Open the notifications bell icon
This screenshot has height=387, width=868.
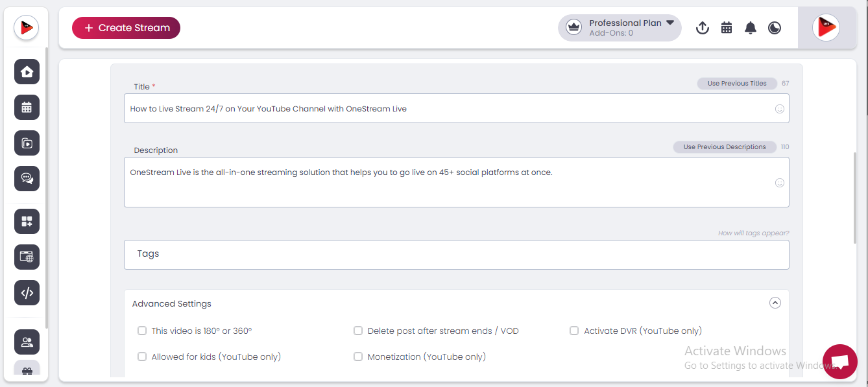[751, 28]
